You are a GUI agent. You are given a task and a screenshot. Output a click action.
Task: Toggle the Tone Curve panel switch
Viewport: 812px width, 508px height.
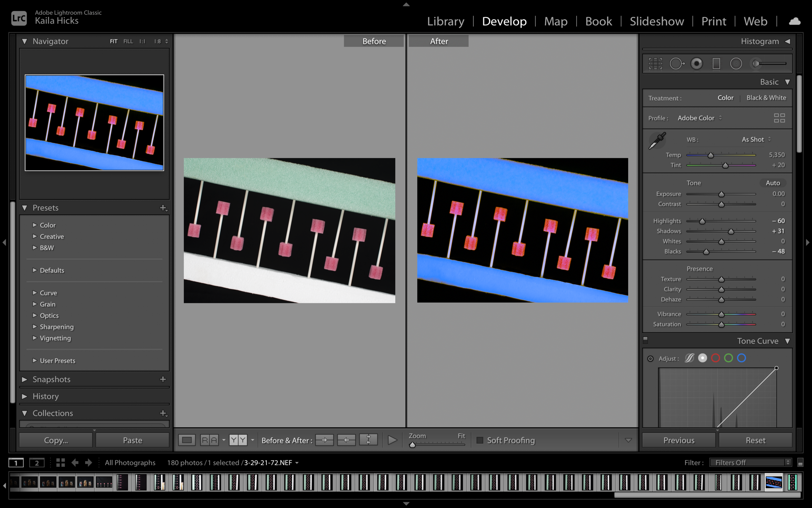tap(645, 340)
